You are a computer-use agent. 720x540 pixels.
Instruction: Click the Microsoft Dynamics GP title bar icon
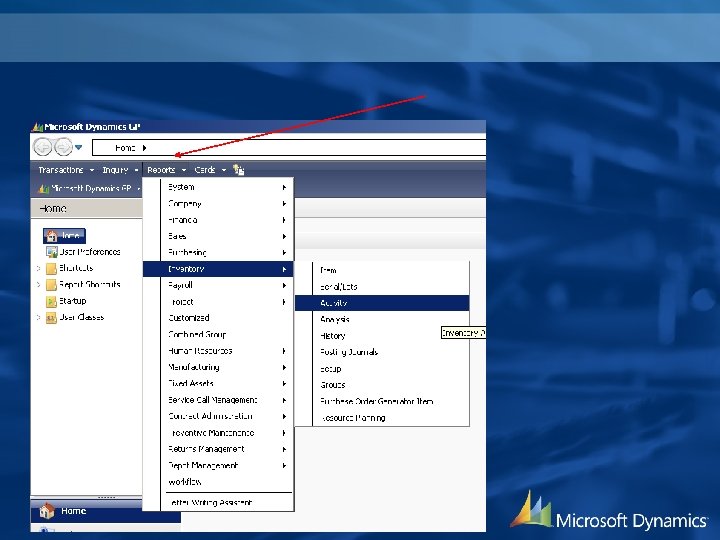(38, 127)
